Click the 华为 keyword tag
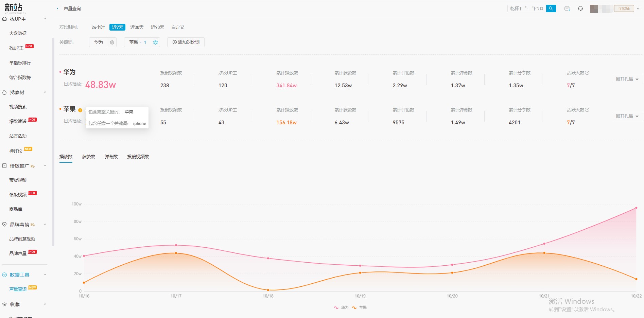The width and height of the screenshot is (644, 318). click(99, 42)
